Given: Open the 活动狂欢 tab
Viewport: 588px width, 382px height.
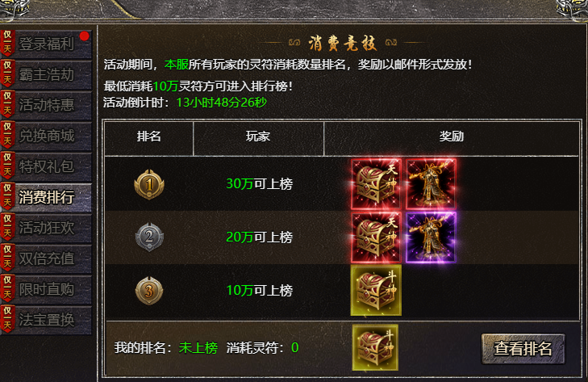Looking at the screenshot, I should [46, 228].
